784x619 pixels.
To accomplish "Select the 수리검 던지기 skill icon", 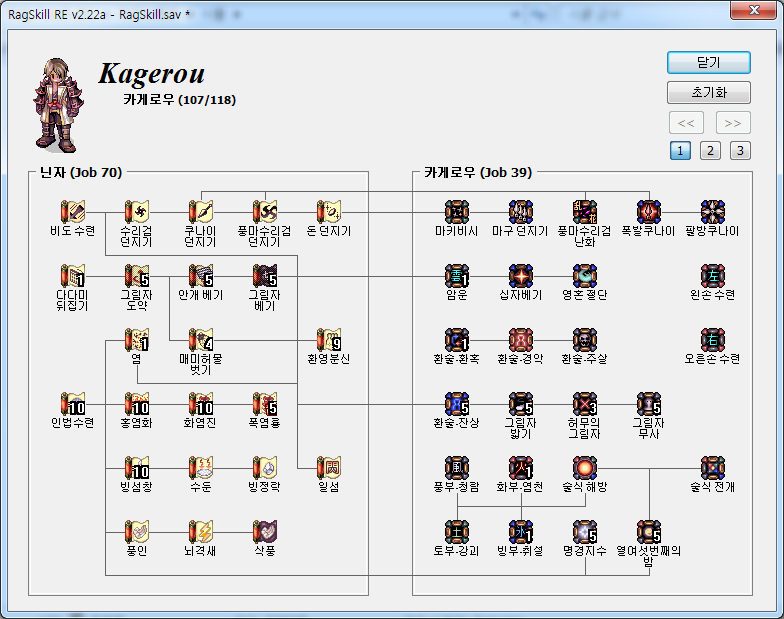I will [x=137, y=211].
